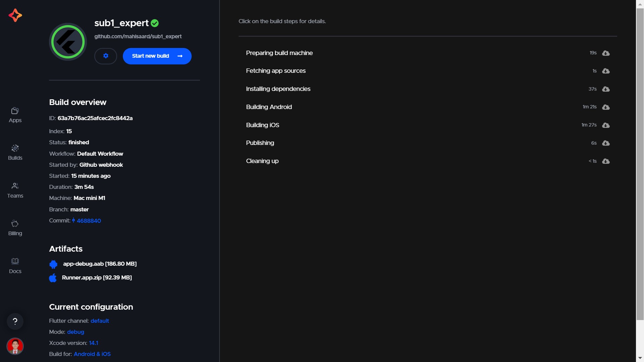Start a new build
Image resolution: width=644 pixels, height=362 pixels.
(157, 56)
